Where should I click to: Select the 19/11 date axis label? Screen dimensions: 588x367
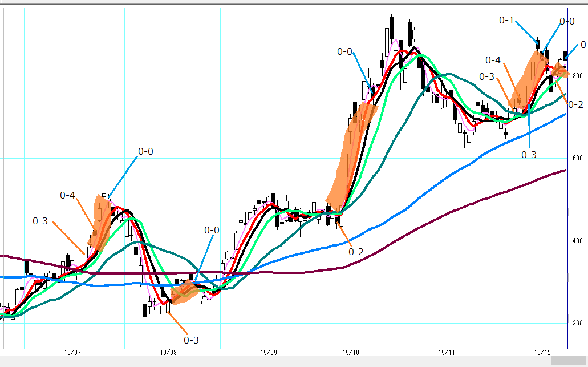click(447, 352)
